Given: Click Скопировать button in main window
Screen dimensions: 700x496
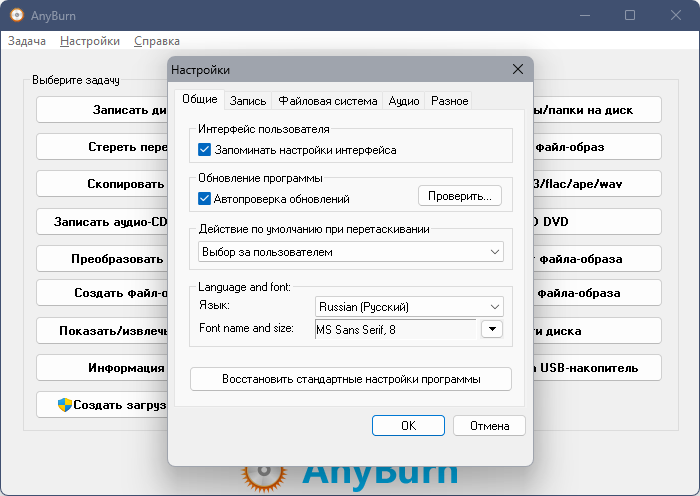Looking at the screenshot, I should point(102,184).
